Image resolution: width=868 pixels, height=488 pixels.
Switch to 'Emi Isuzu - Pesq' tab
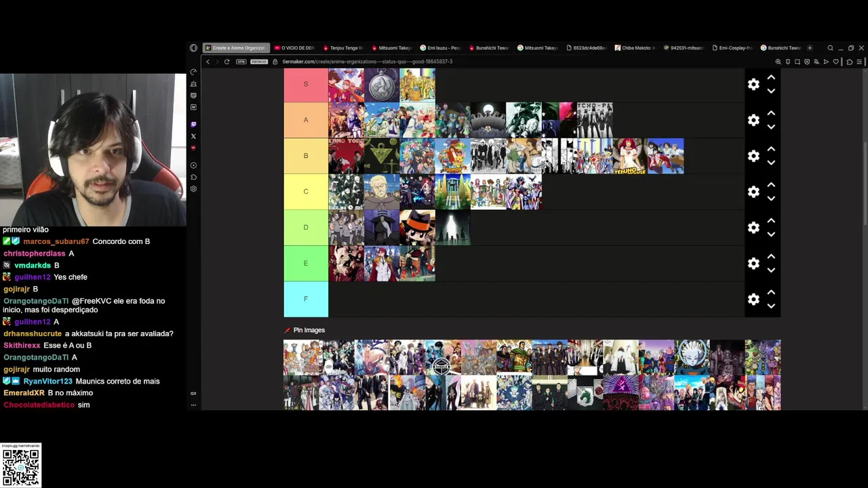point(441,48)
